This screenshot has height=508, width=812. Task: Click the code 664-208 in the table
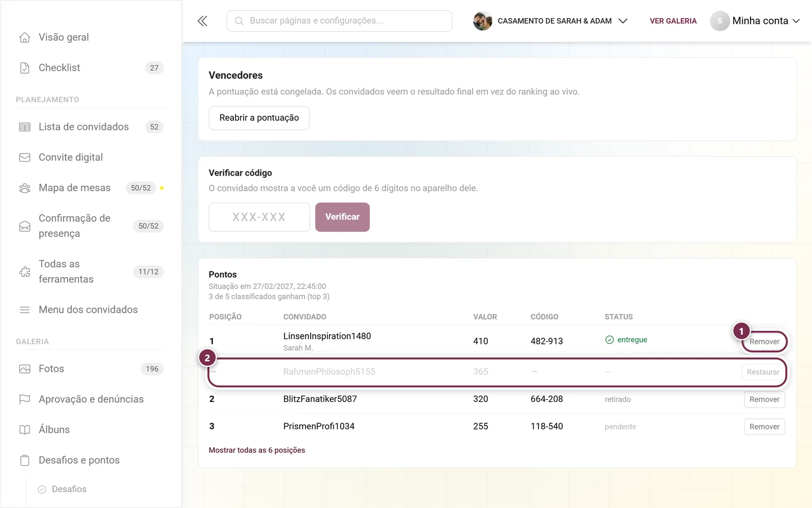coord(546,400)
